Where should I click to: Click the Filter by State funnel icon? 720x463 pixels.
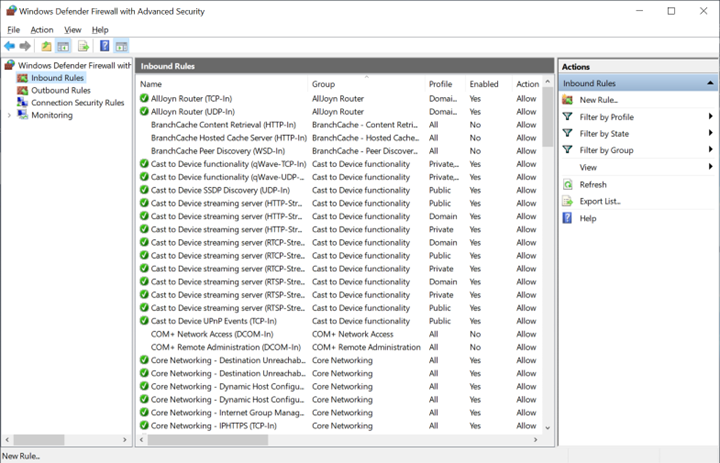[x=568, y=133]
